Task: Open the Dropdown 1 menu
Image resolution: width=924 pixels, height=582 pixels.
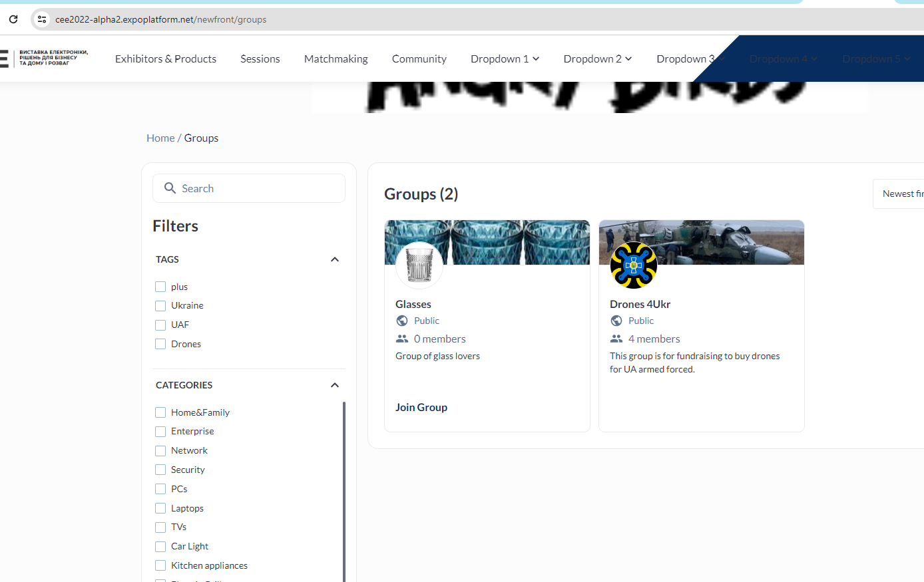Action: point(505,59)
